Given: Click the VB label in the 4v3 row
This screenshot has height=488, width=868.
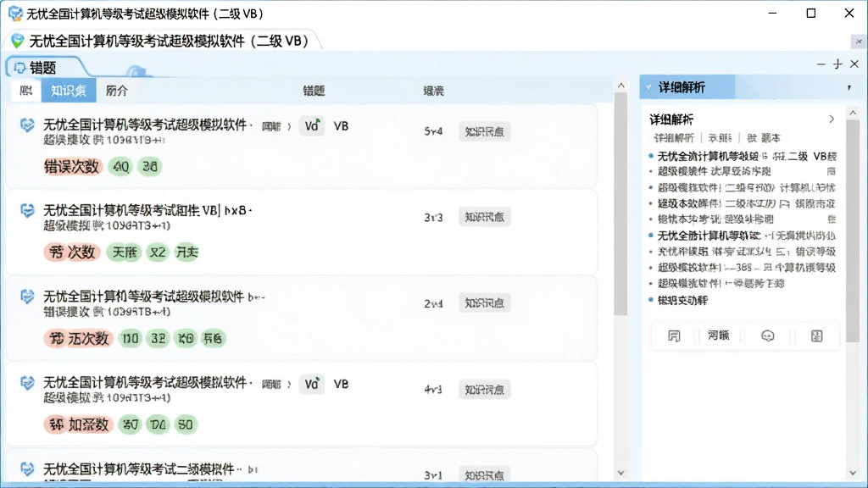Looking at the screenshot, I should 341,384.
